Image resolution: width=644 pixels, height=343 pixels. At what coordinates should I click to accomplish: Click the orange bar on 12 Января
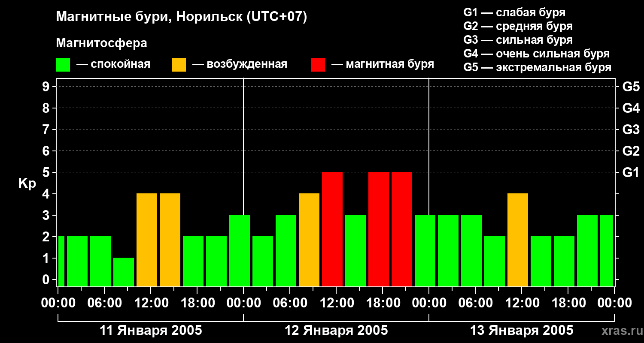pyautogui.click(x=309, y=240)
